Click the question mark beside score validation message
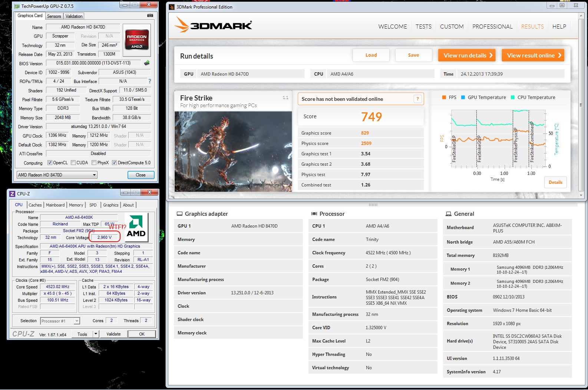The image size is (588, 390). (417, 99)
